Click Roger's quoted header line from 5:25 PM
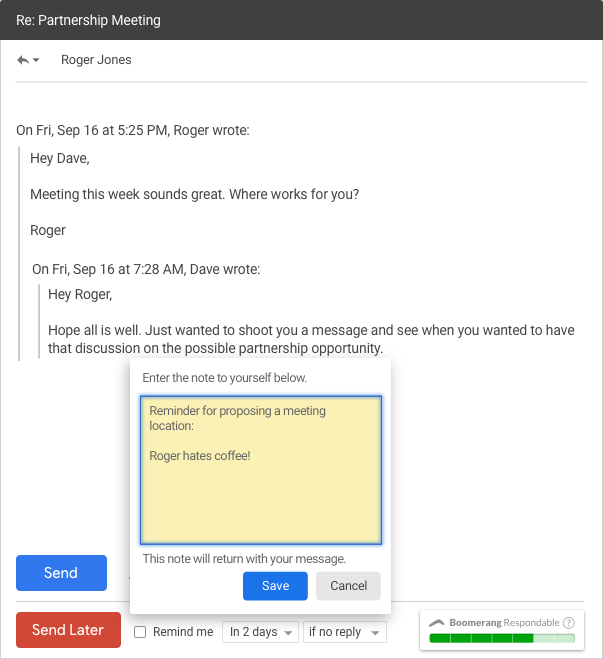 click(x=133, y=130)
